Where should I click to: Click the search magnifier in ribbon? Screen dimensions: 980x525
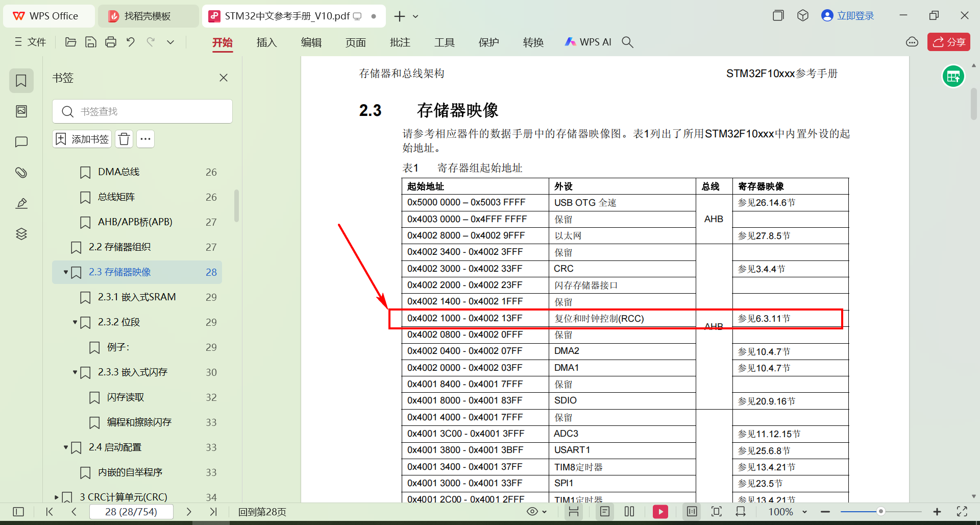pos(627,42)
